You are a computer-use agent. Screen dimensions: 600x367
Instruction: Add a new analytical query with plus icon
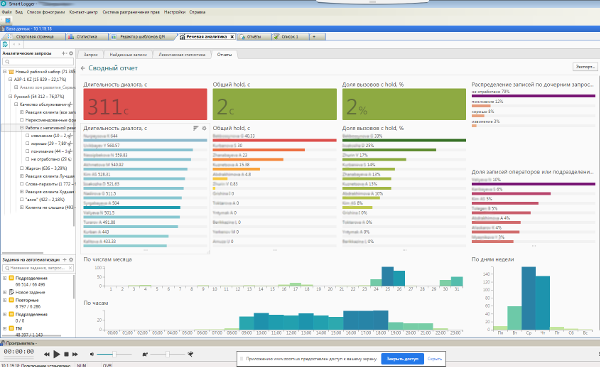coord(64,53)
